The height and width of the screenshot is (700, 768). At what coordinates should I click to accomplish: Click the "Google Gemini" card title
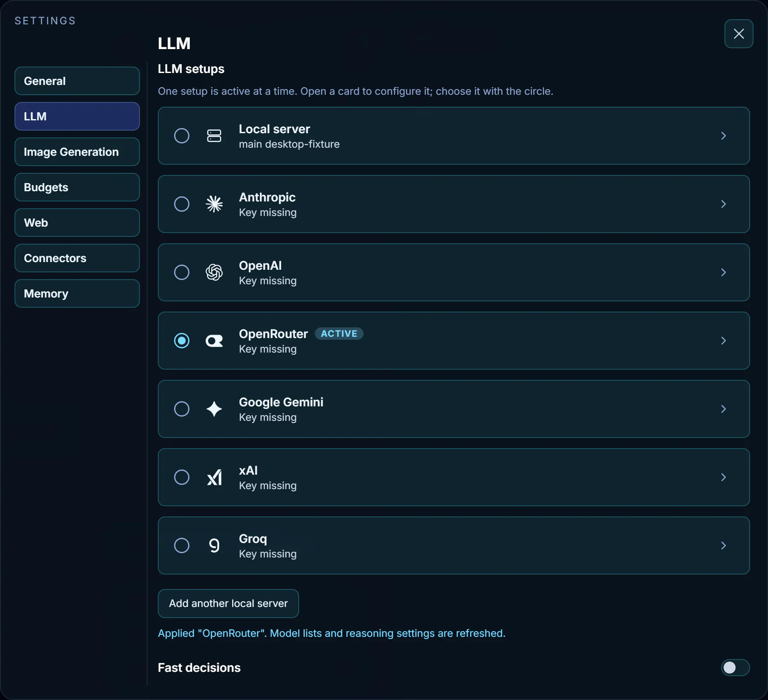click(x=281, y=402)
